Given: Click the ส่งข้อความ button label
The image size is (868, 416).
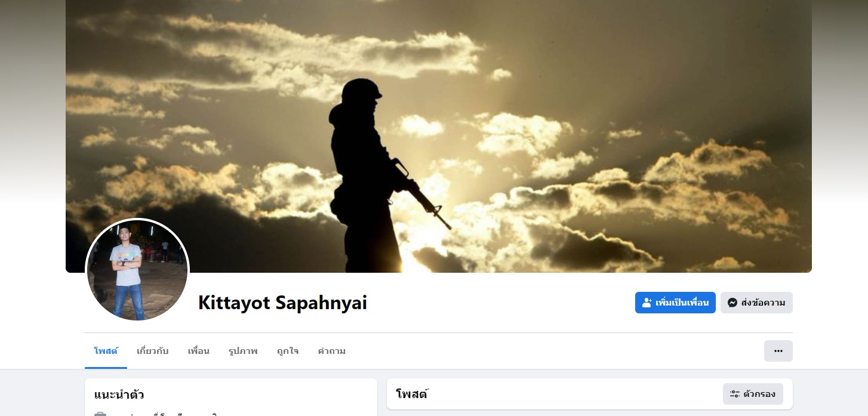Looking at the screenshot, I should [763, 303].
